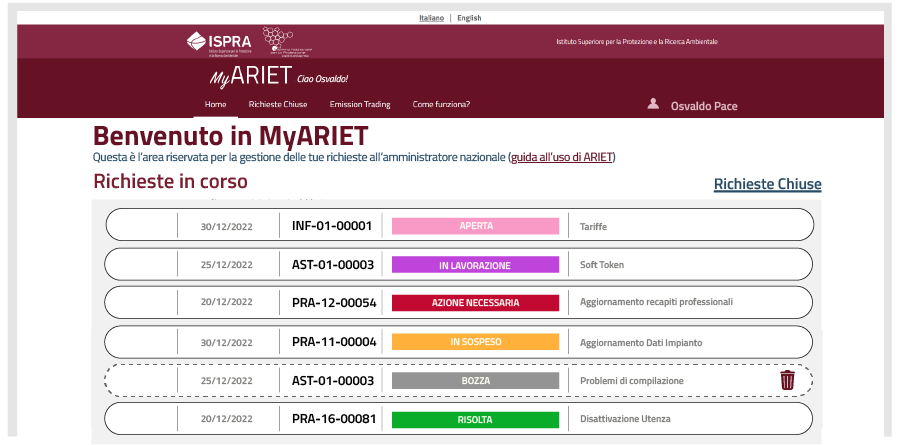Viewport: 899px width, 445px height.
Task: Switch language to English
Action: pos(469,18)
